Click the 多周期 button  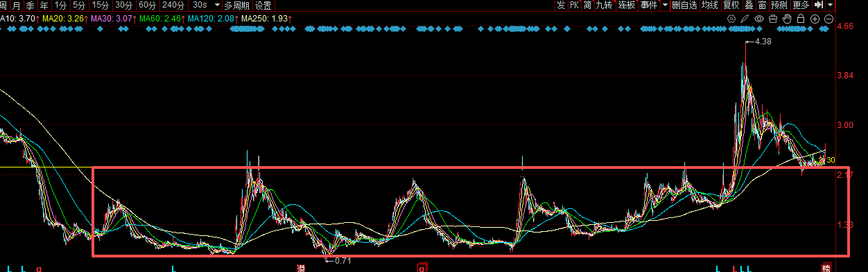(236, 5)
